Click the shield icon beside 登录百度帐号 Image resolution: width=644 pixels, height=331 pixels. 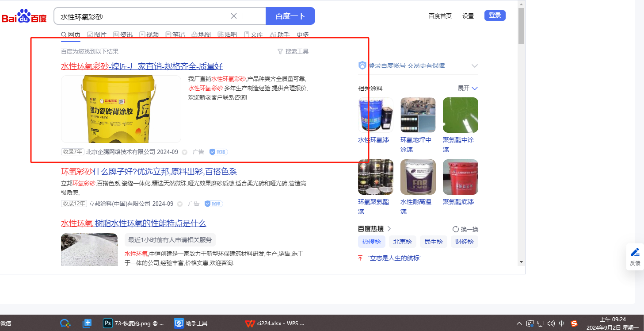(x=362, y=65)
